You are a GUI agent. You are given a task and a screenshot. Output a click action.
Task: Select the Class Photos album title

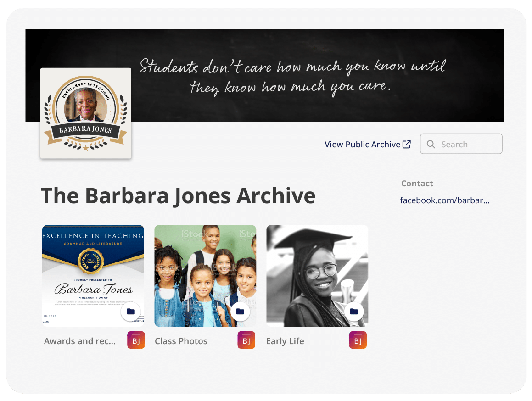181,341
